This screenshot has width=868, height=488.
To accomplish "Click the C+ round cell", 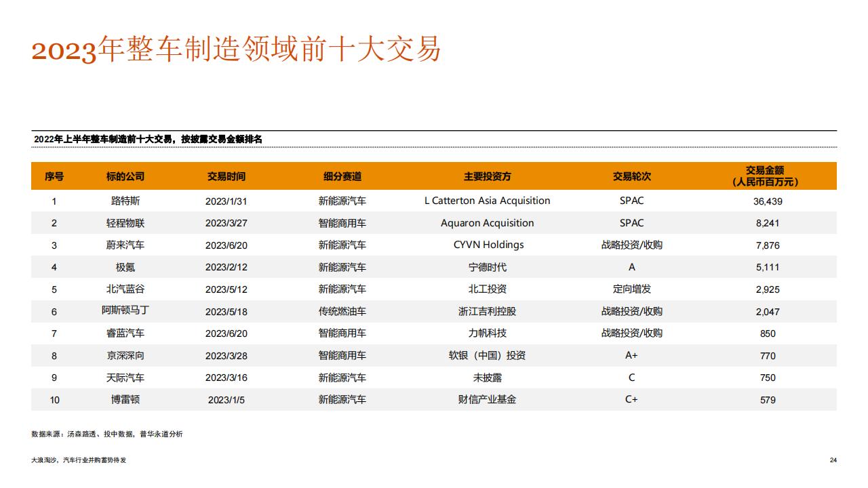I will point(632,399).
